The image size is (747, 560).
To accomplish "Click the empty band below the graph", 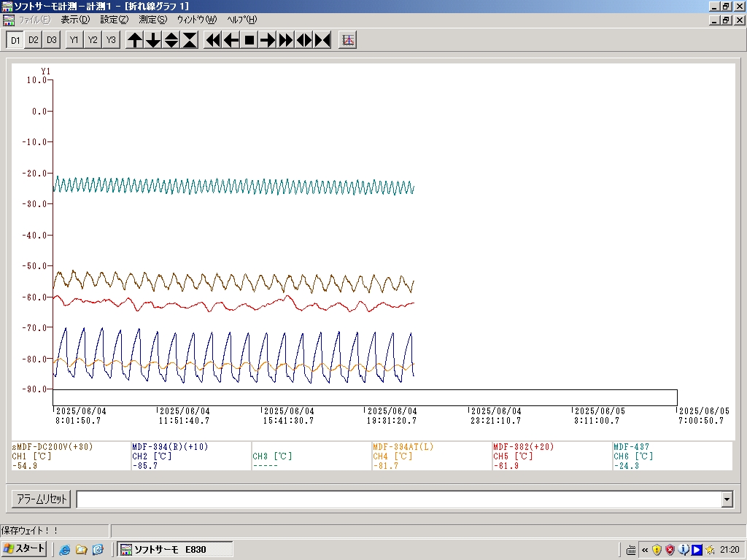I will [x=365, y=397].
